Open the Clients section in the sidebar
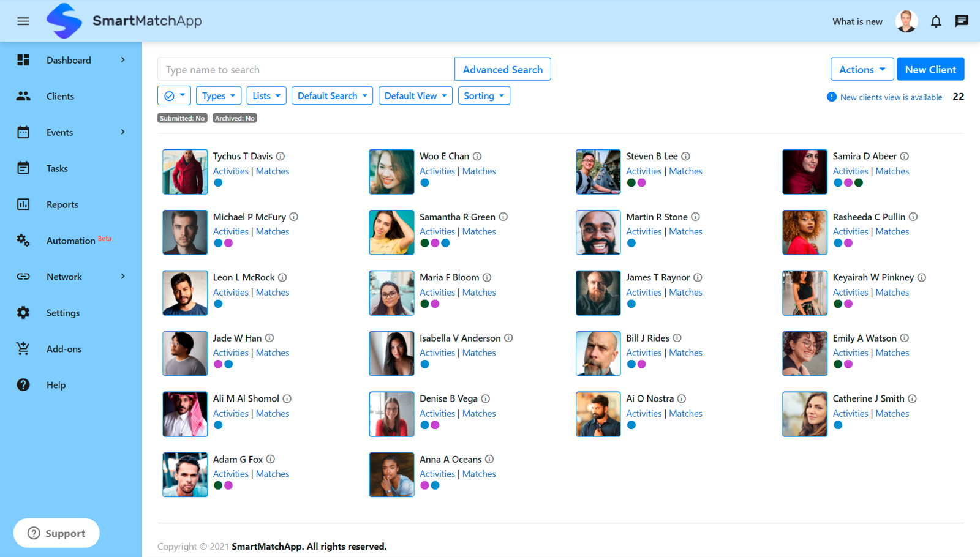 tap(60, 96)
